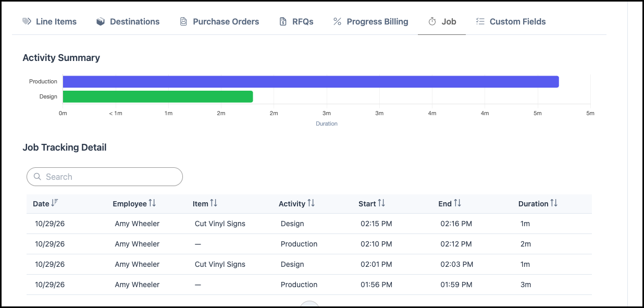Image resolution: width=644 pixels, height=308 pixels.
Task: Open the Progress Billing tab
Action: pos(370,21)
